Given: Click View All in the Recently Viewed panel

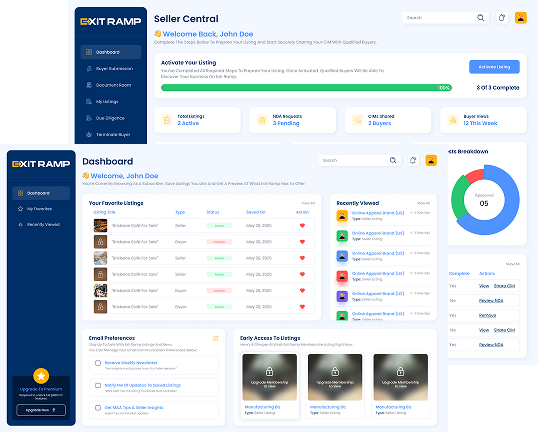Looking at the screenshot, I should [423, 203].
